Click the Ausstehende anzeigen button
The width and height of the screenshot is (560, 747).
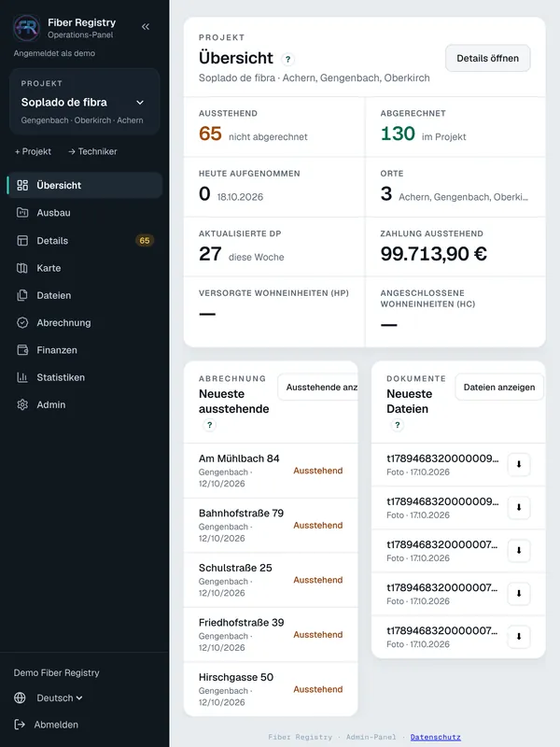tap(318, 388)
